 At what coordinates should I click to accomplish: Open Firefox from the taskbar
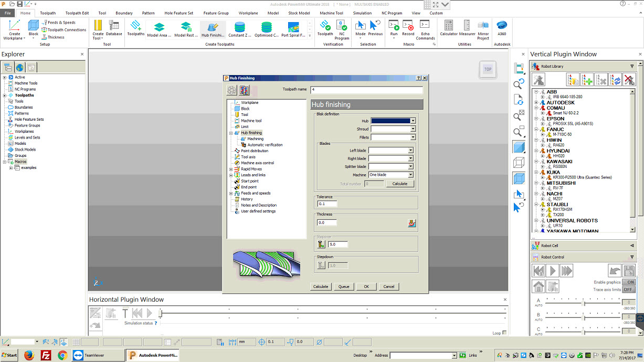[29, 355]
